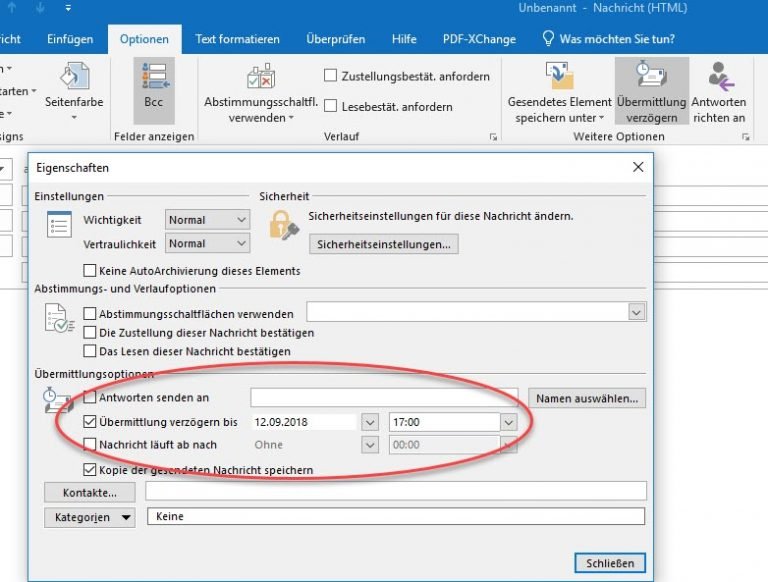Viewport: 768px width, 582px height.
Task: Click Antworten richten an button
Action: point(719,92)
